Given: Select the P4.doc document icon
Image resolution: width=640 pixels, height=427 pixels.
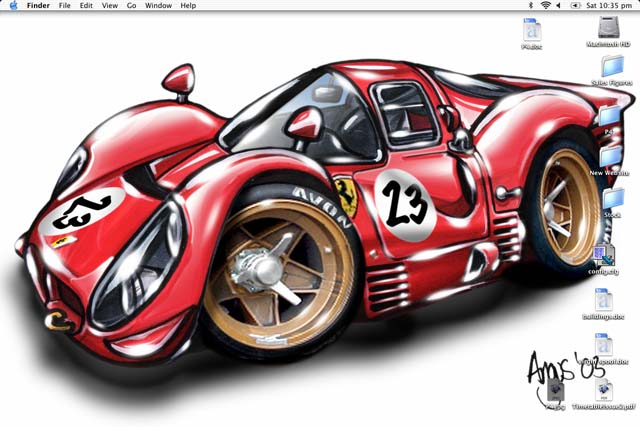Looking at the screenshot, I should click(x=532, y=29).
